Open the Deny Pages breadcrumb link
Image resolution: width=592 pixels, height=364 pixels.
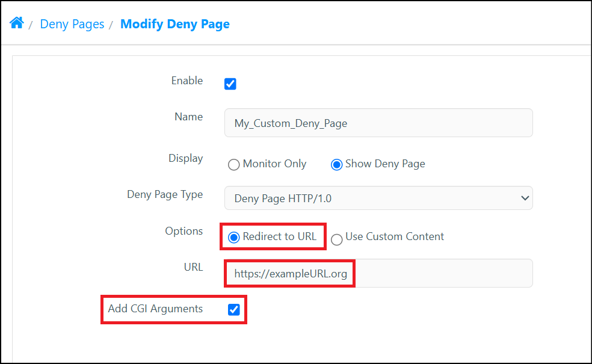pyautogui.click(x=72, y=24)
